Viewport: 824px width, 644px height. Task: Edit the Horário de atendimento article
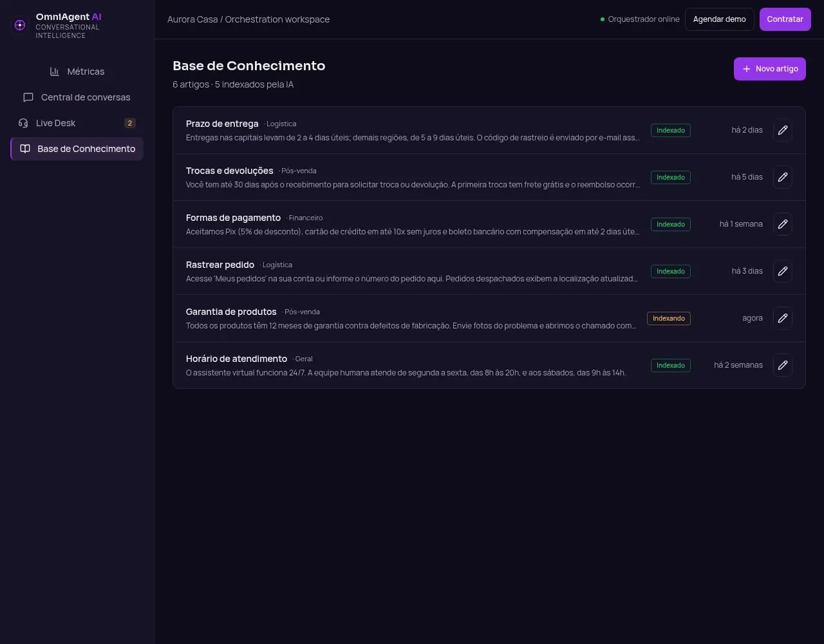(x=783, y=365)
